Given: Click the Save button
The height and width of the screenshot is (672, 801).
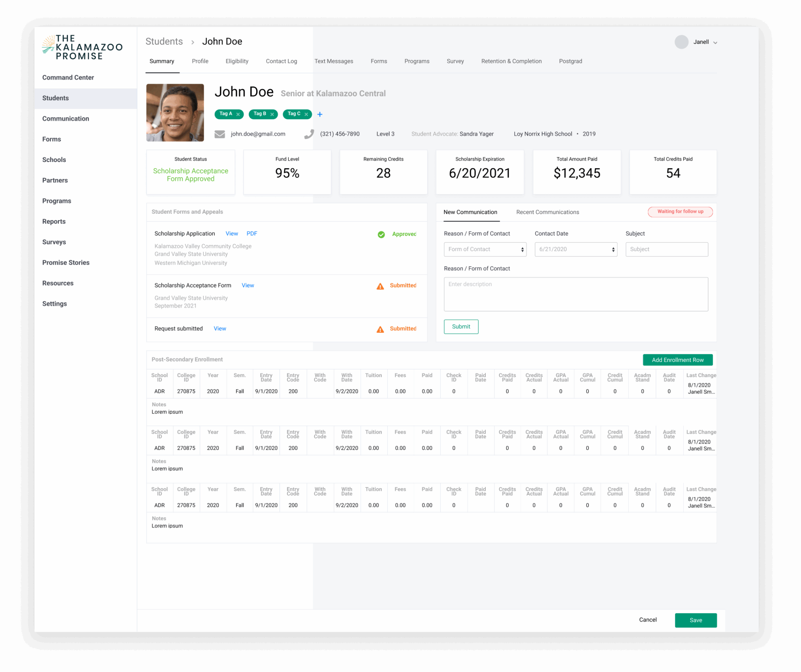Looking at the screenshot, I should click(x=695, y=620).
